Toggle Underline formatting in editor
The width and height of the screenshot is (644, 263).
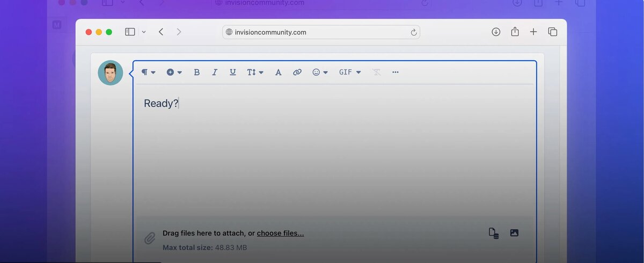pyautogui.click(x=232, y=72)
